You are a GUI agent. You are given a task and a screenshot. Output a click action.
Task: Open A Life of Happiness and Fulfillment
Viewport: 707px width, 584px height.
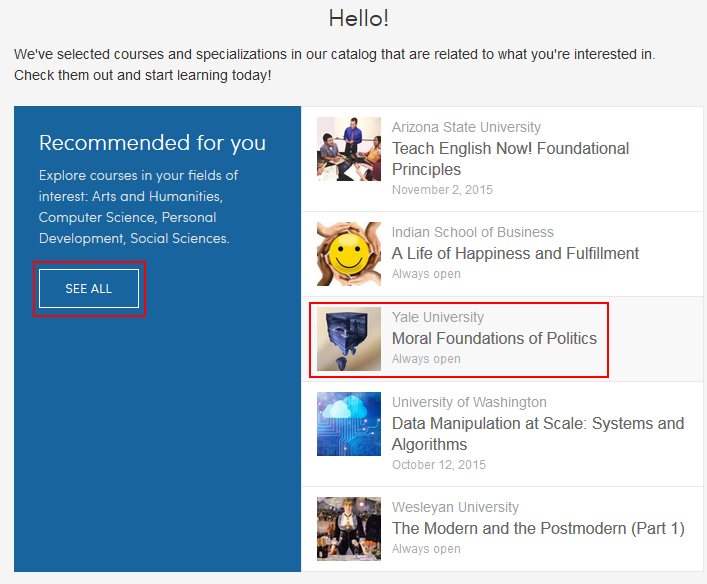pyautogui.click(x=515, y=253)
